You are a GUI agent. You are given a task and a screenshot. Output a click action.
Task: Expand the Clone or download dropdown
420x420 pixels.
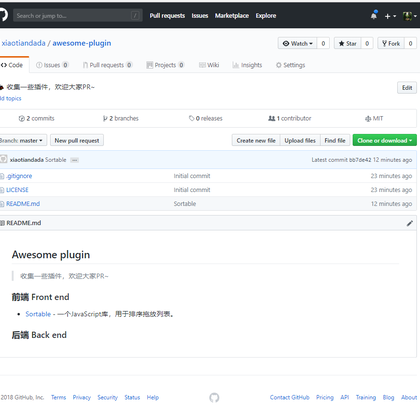(385, 140)
